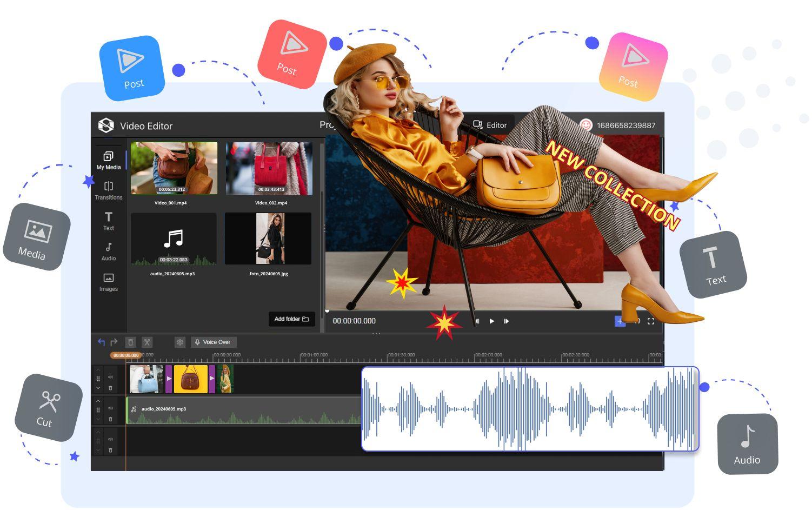
Task: Mute the video track with clips
Action: pyautogui.click(x=110, y=377)
